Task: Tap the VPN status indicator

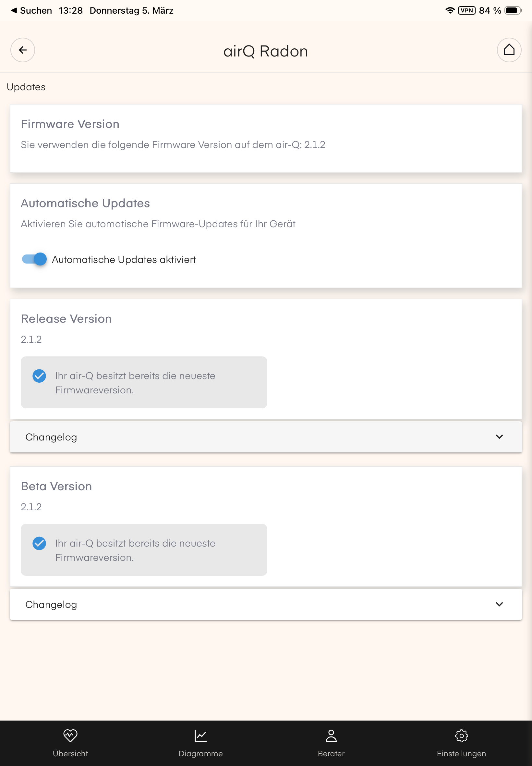Action: [x=466, y=11]
